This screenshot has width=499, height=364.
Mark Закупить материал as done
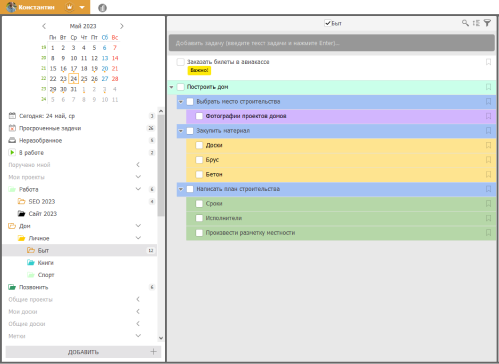[190, 131]
